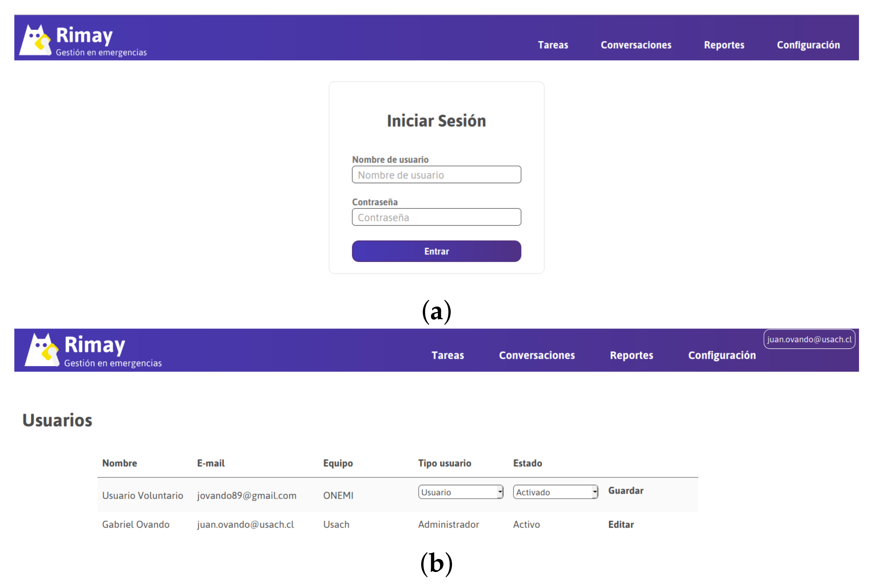Go to Reportes in the login page navbar
This screenshot has width=872, height=588.
click(724, 45)
